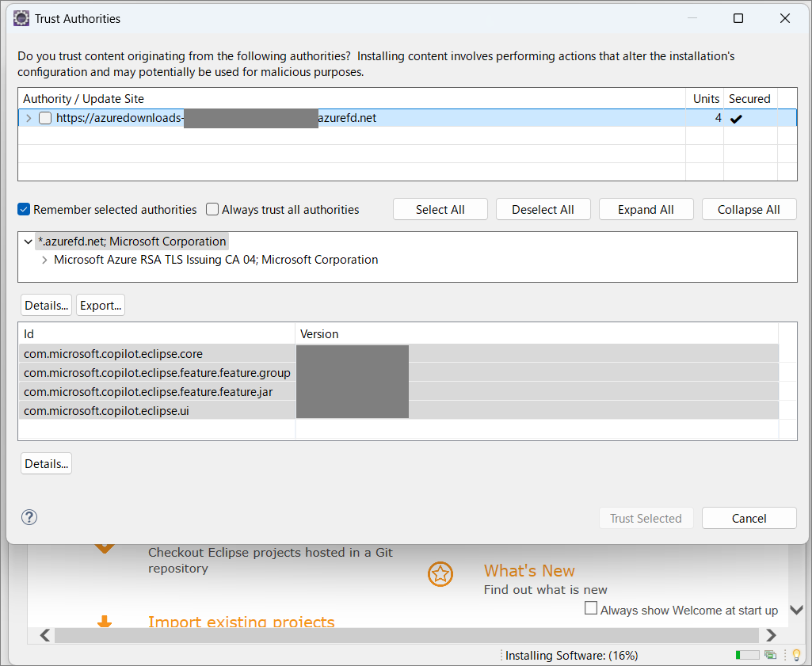The width and height of the screenshot is (812, 666).
Task: Click the Select All button
Action: (440, 210)
